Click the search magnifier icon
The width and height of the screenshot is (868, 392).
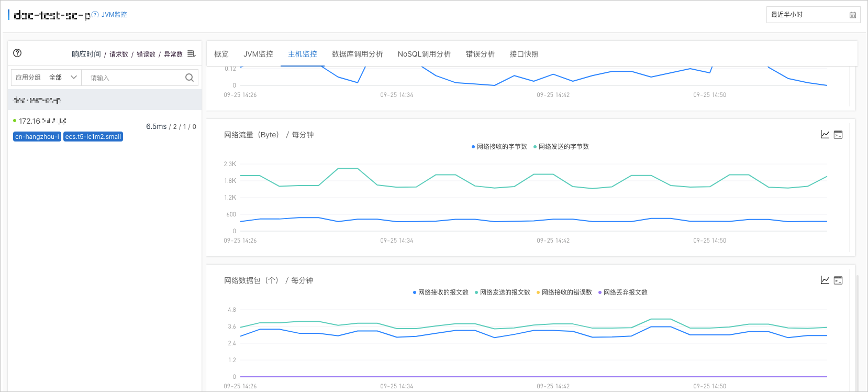190,78
